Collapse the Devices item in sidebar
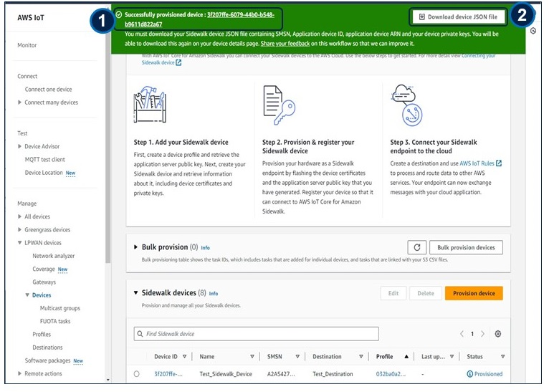 27,295
